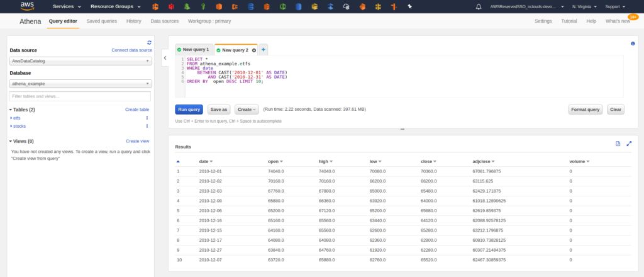The image size is (644, 277).
Task: Open the orange signpost-shaped service shortcut
Action: point(394,6)
